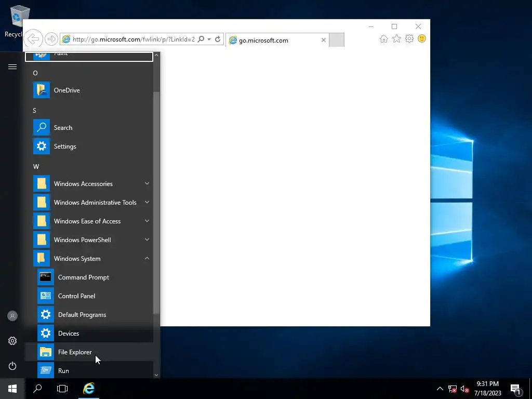Viewport: 532px width, 399px height.
Task: Collapse Windows System folder
Action: pos(89,258)
